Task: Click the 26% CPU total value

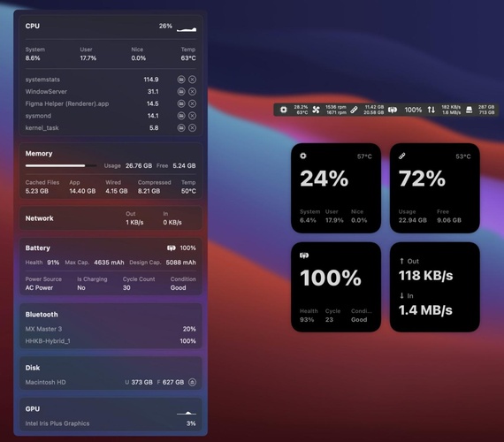Action: (165, 26)
